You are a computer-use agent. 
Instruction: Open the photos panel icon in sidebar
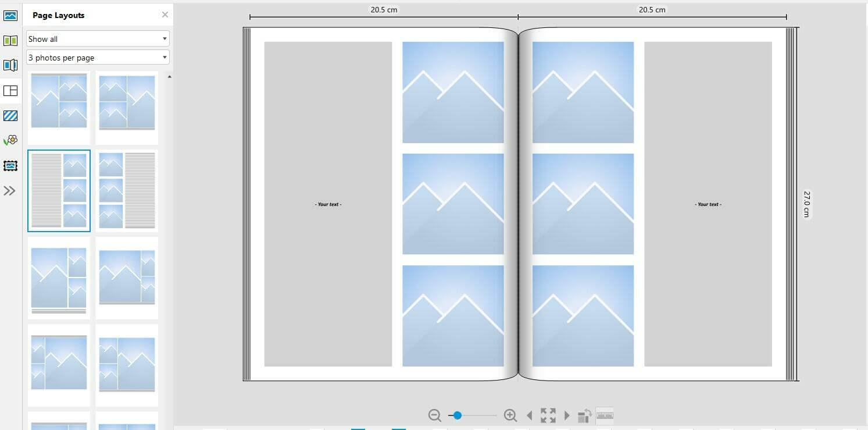[x=10, y=15]
